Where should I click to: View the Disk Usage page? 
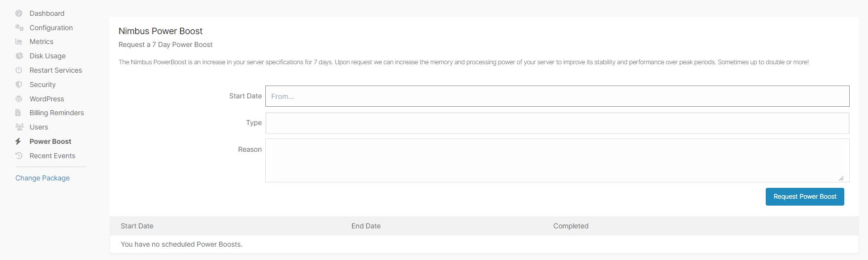click(x=47, y=56)
